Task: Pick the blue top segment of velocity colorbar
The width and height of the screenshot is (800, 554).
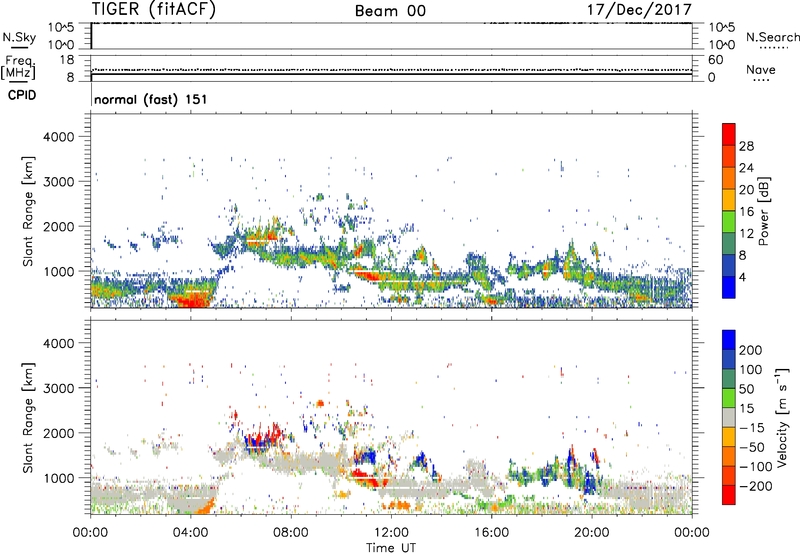Action: [729, 340]
